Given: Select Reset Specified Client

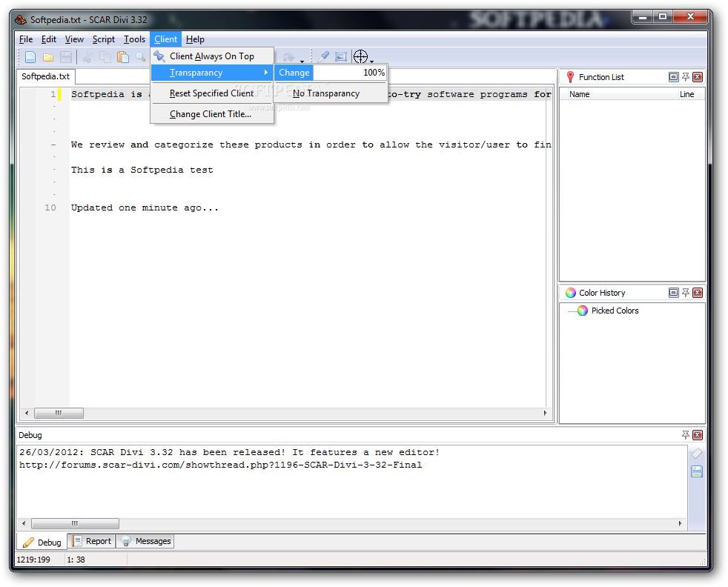Looking at the screenshot, I should (x=212, y=93).
